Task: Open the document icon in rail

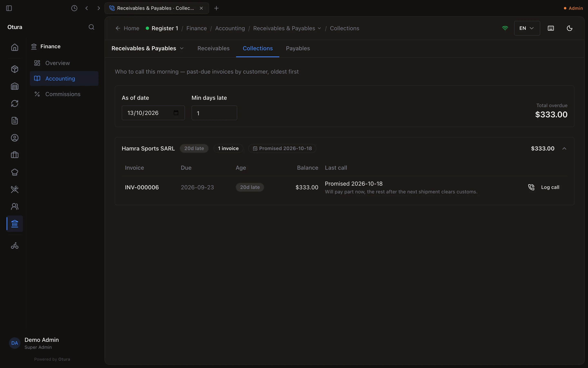Action: pyautogui.click(x=14, y=121)
